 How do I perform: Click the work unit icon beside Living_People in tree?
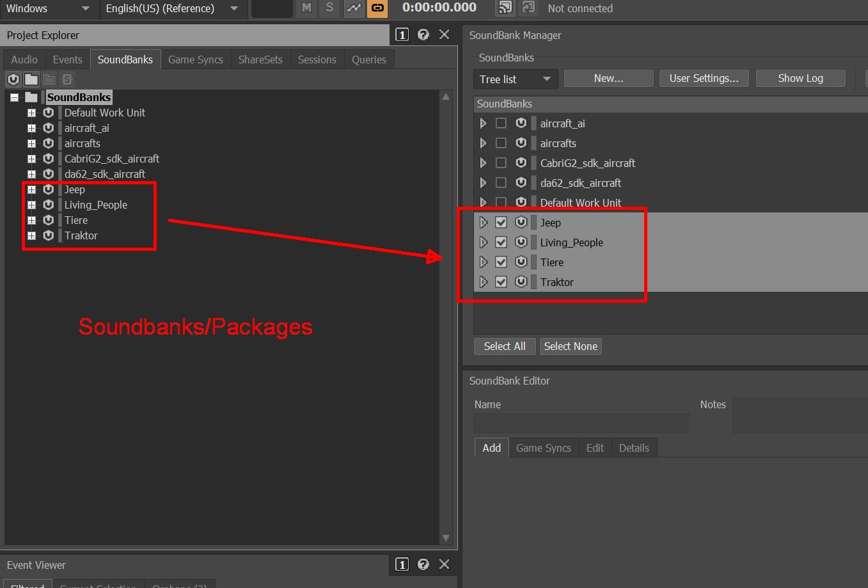coord(48,205)
